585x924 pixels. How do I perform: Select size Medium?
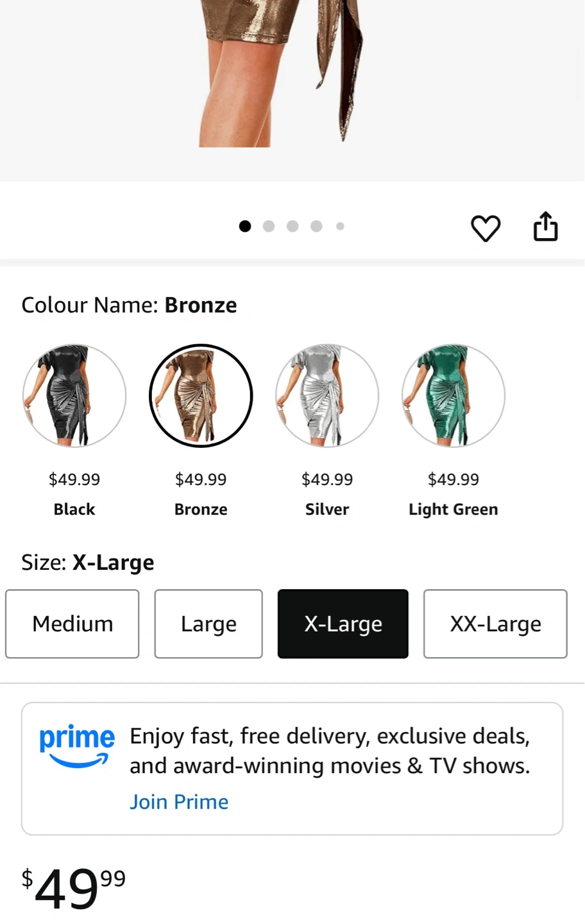click(72, 624)
